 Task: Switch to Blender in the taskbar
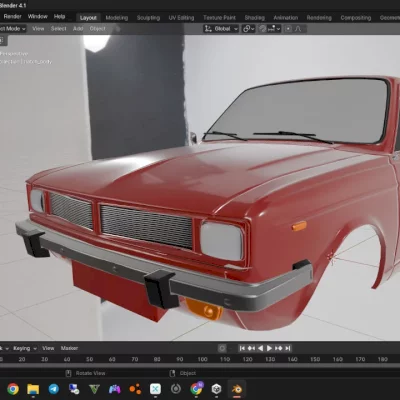click(237, 389)
